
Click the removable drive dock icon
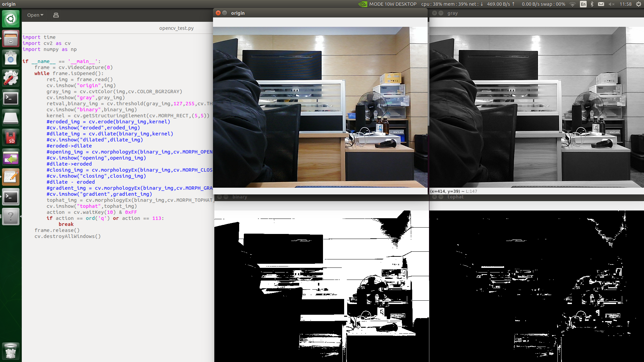[x=11, y=118]
